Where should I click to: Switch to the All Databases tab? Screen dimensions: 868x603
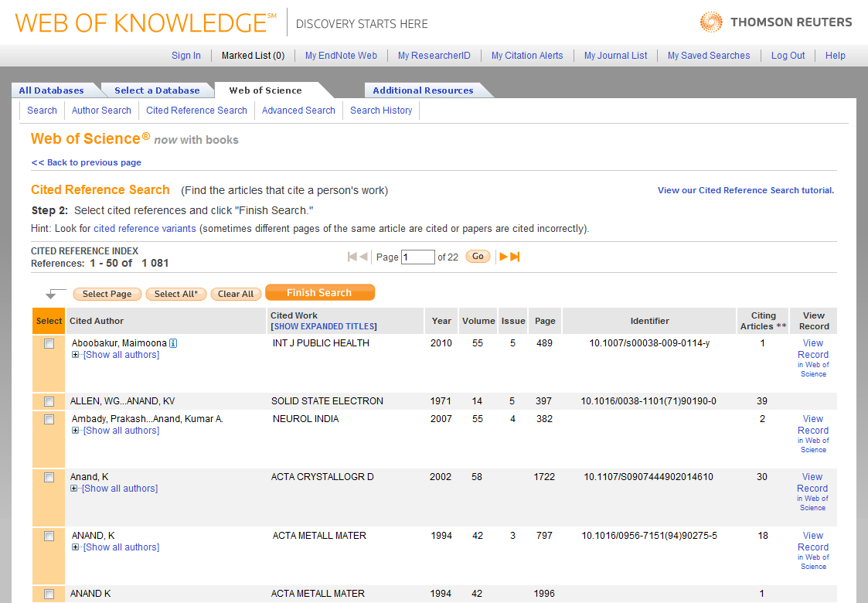pos(52,90)
